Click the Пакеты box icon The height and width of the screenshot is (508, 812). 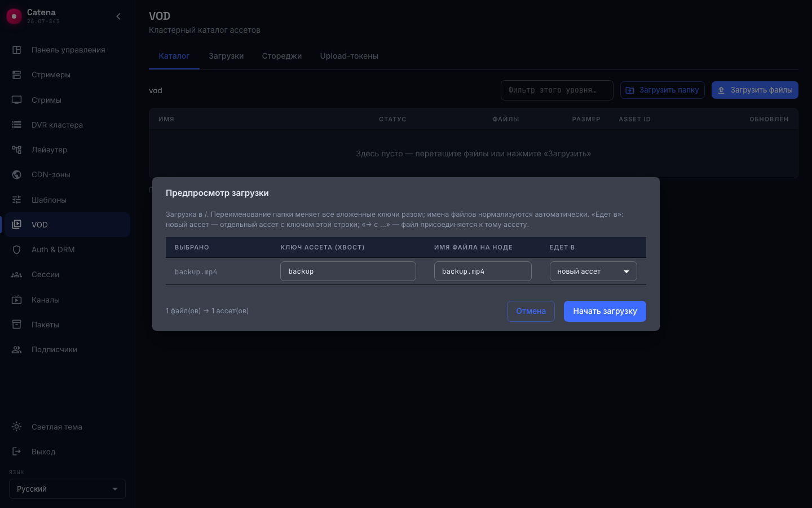pyautogui.click(x=17, y=325)
